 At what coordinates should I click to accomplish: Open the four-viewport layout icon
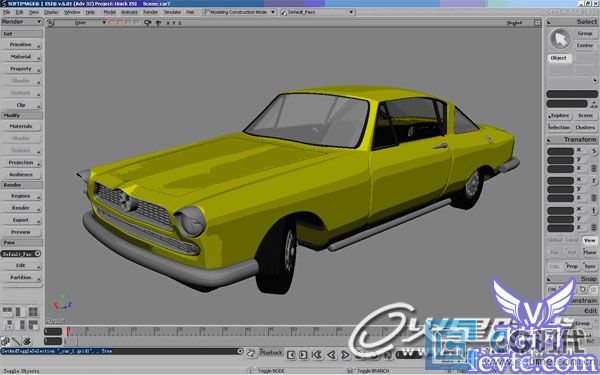(x=33, y=312)
